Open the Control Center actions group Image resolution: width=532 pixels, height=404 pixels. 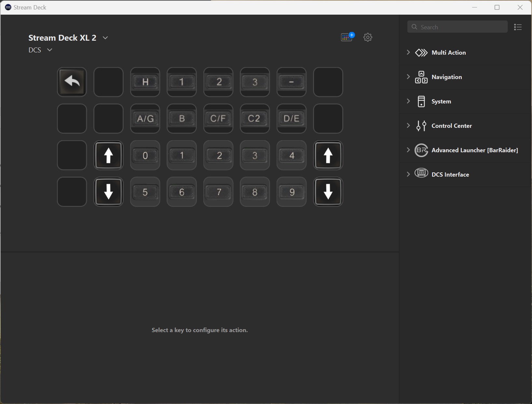tap(451, 126)
